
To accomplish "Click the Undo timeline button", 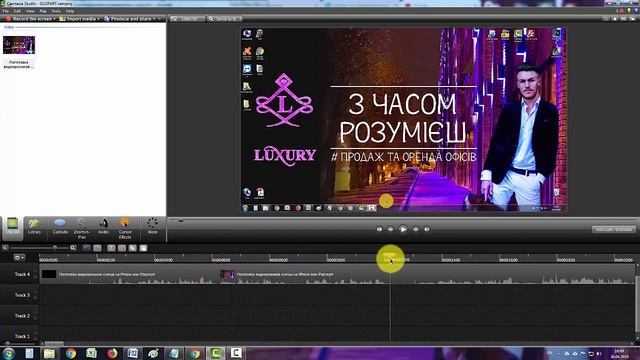I will pyautogui.click(x=87, y=248).
